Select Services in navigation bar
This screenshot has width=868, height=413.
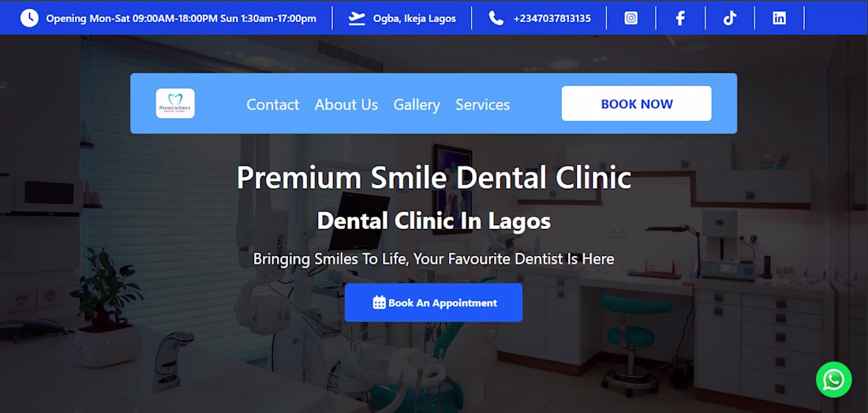pyautogui.click(x=483, y=105)
